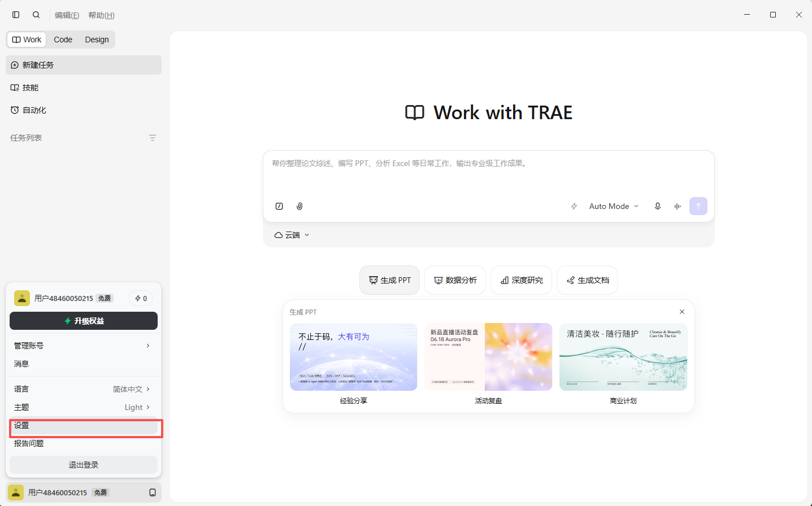
Task: Open the Auto Mode dropdown
Action: tap(614, 206)
